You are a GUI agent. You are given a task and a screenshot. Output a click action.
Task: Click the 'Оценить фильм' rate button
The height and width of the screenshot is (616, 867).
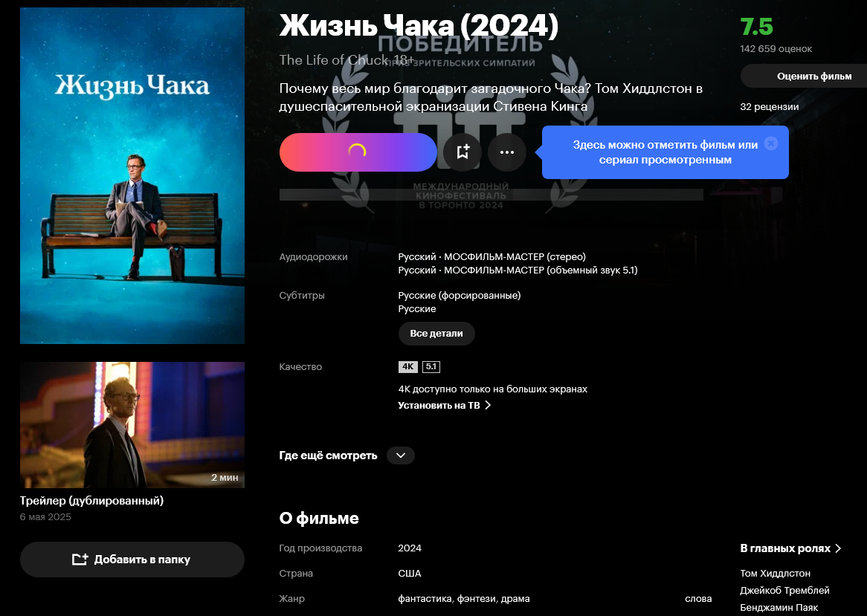(813, 77)
